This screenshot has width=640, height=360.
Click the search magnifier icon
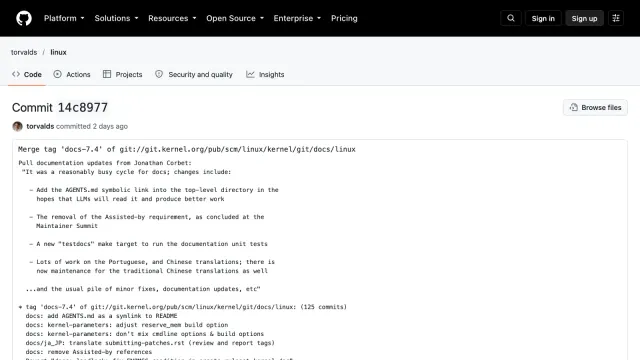511,18
